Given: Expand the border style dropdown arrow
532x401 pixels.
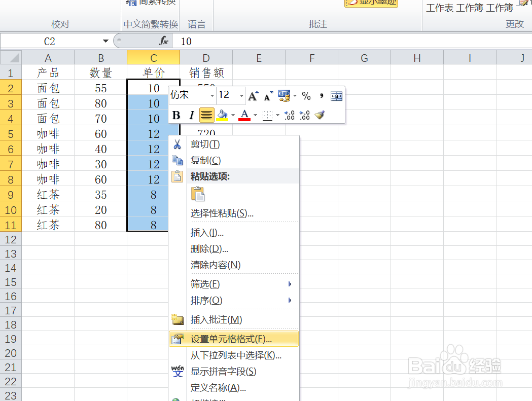Looking at the screenshot, I should [277, 114].
